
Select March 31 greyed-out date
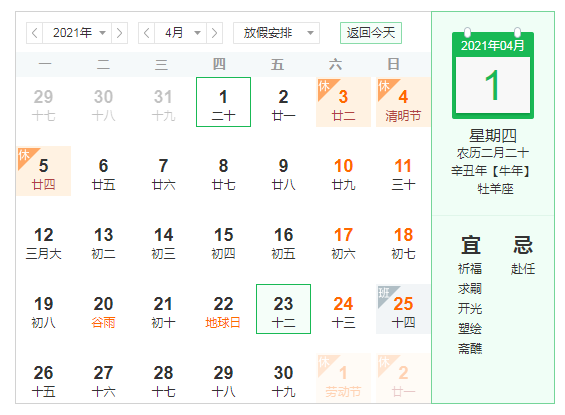(x=164, y=102)
